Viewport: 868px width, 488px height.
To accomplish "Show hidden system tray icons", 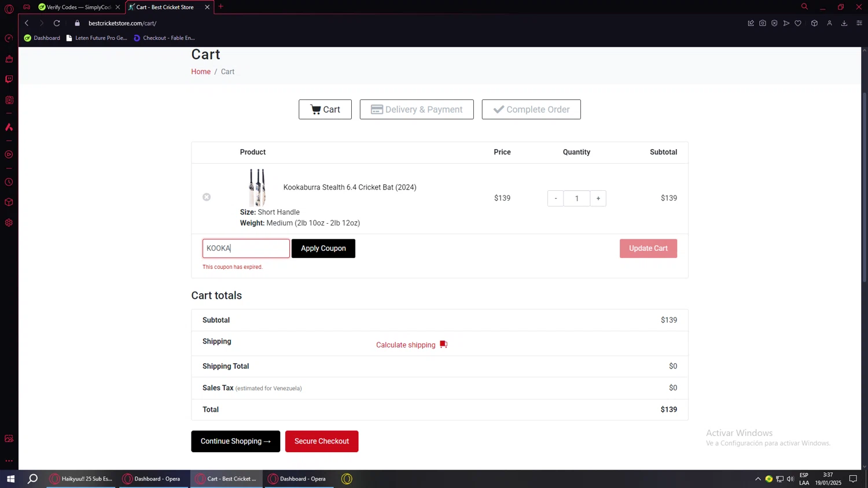I will click(758, 479).
